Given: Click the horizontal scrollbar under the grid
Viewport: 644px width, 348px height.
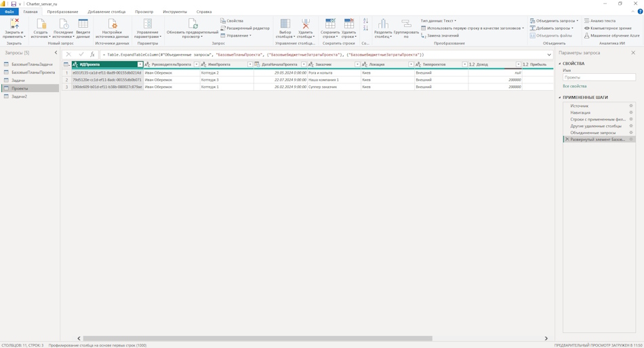Looking at the screenshot, I should tap(258, 339).
